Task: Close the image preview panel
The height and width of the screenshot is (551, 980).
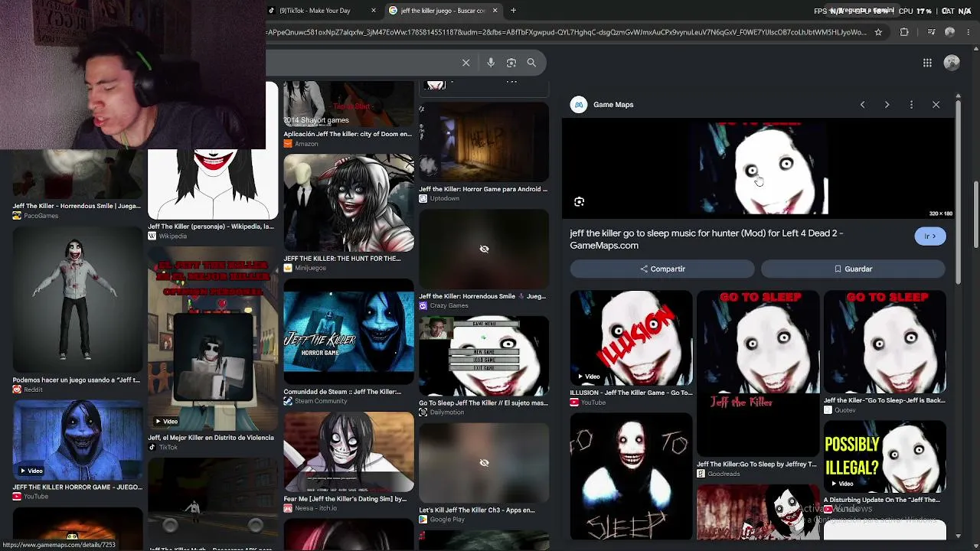Action: point(936,105)
